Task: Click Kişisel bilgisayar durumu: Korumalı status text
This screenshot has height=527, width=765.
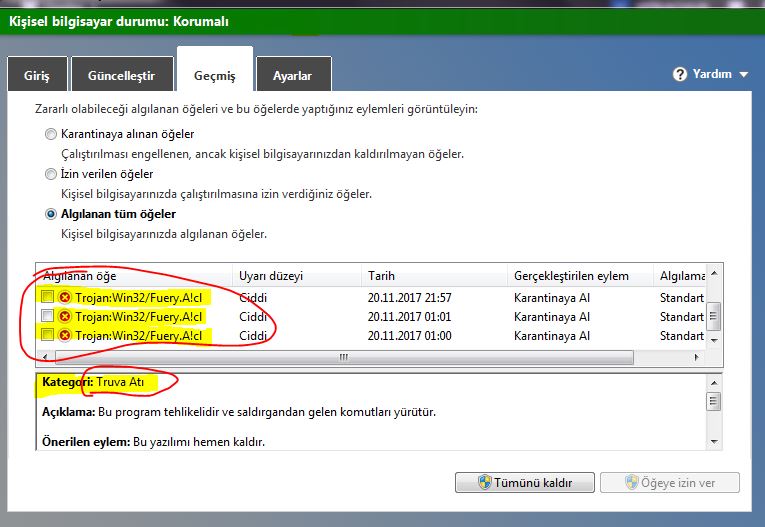Action: 119,21
